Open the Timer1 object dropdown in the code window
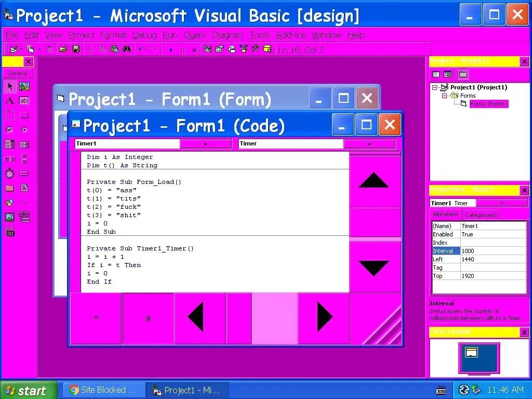This screenshot has height=399, width=532. coord(205,144)
